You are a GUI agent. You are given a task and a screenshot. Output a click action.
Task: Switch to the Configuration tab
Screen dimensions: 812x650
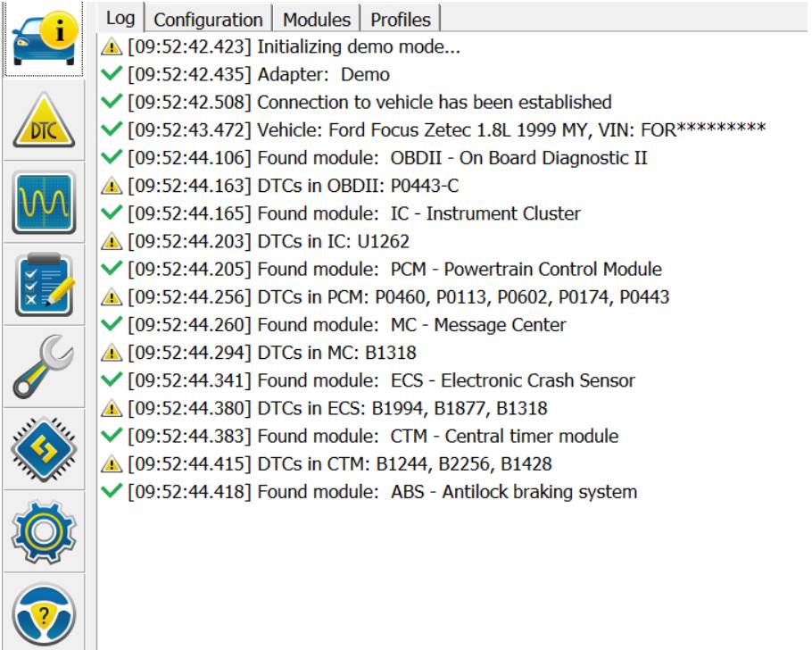pos(209,19)
